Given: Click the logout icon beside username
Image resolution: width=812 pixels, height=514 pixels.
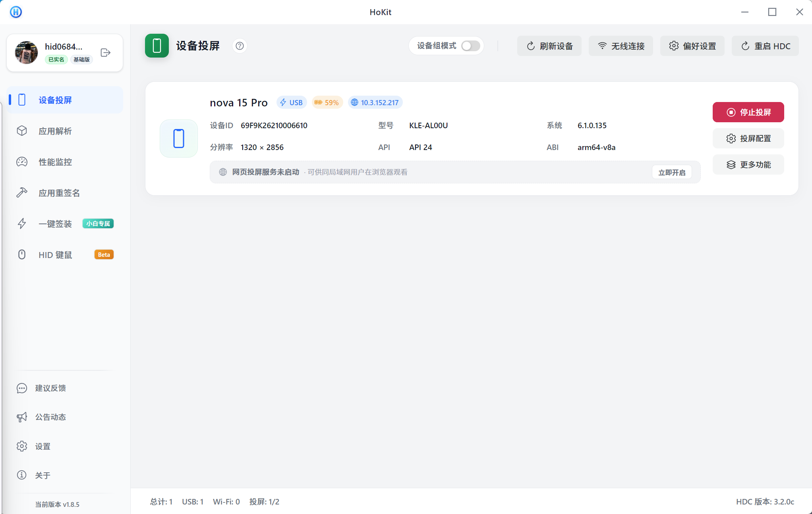Looking at the screenshot, I should click(106, 52).
